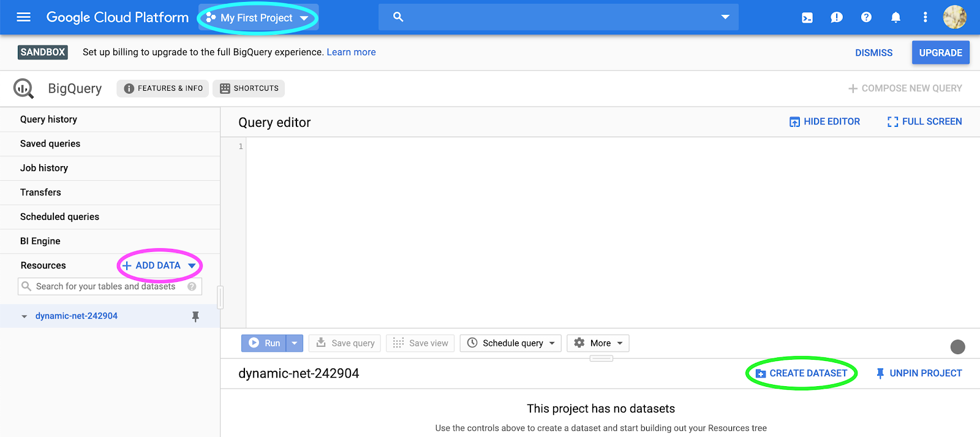Open Query history
The height and width of the screenshot is (437, 980).
[x=110, y=120]
